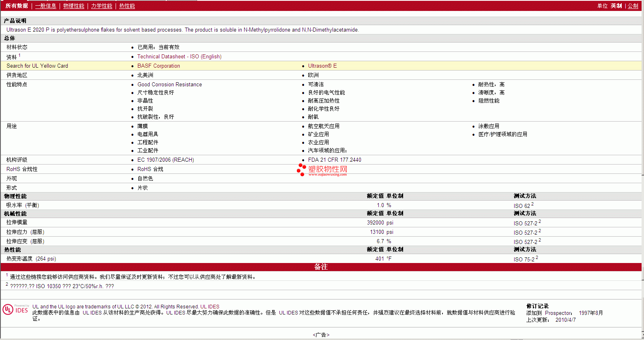The image size is (644, 340).
Task: Switch units to 公制
Action: click(633, 6)
